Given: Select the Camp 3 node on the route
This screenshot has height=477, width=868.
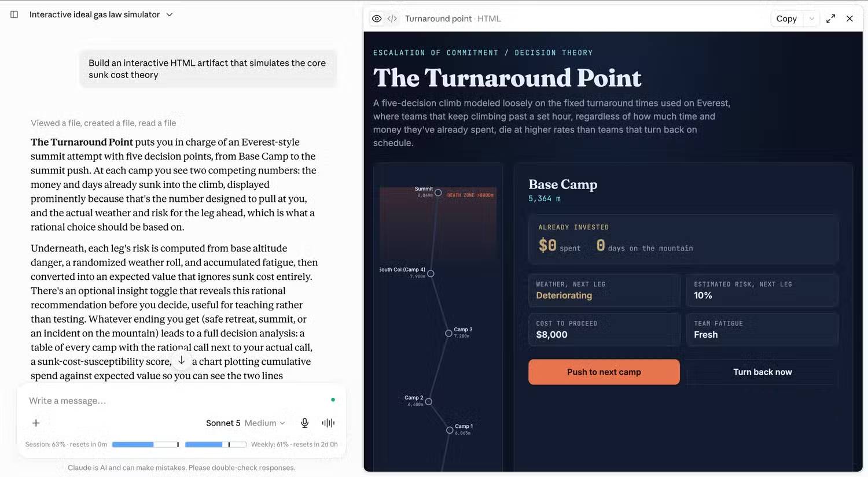Looking at the screenshot, I should 448,333.
